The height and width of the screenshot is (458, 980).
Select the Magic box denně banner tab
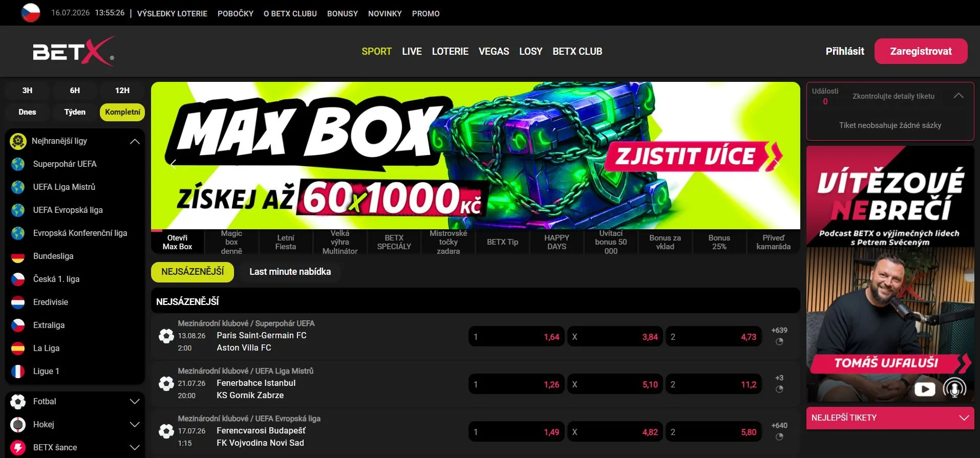(231, 242)
